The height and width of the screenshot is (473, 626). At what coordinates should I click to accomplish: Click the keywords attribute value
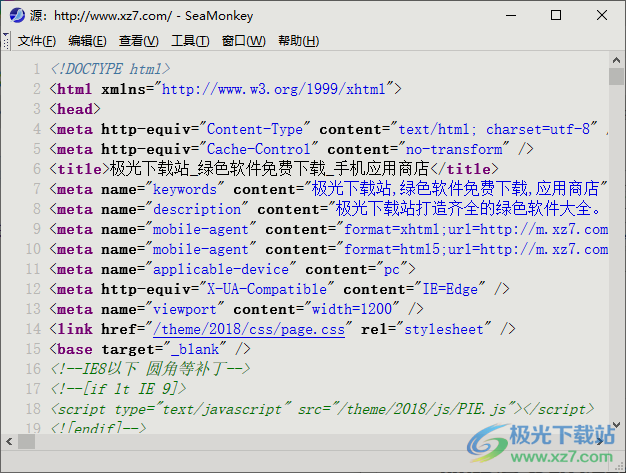click(x=185, y=189)
